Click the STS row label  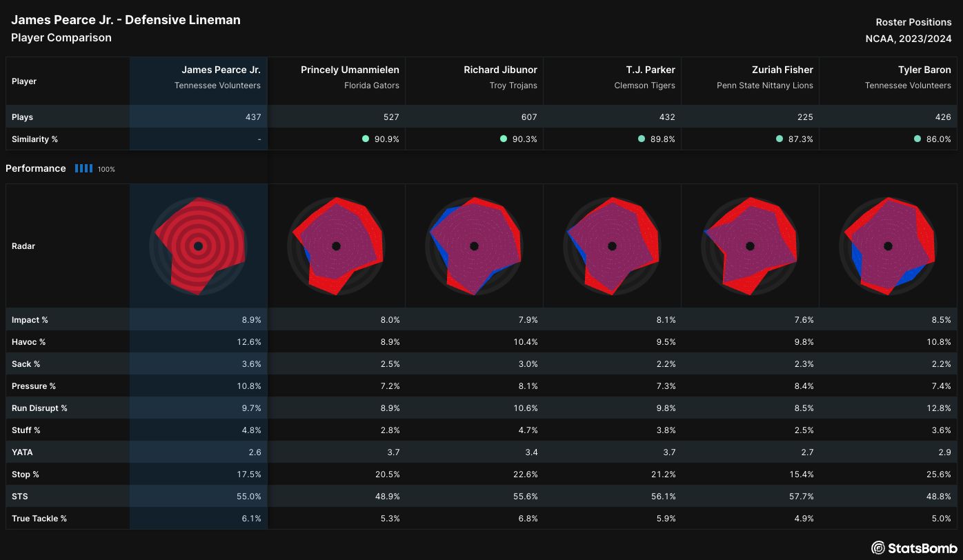click(20, 497)
